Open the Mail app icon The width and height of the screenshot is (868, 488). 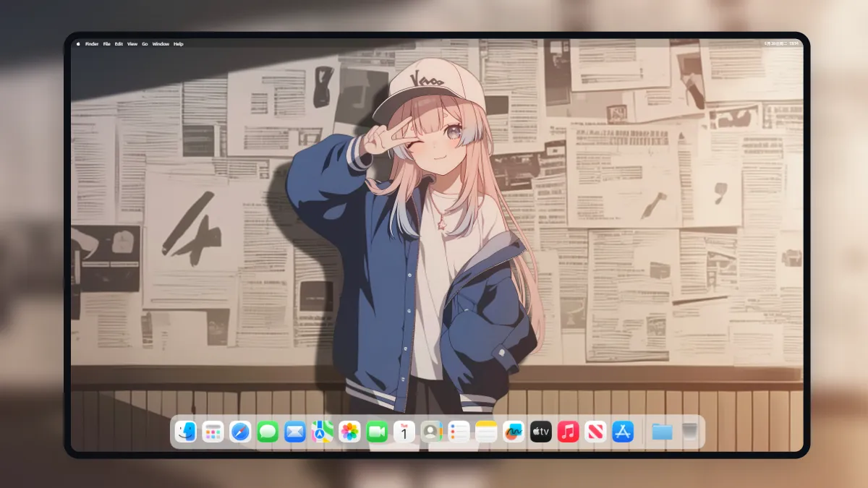click(295, 432)
